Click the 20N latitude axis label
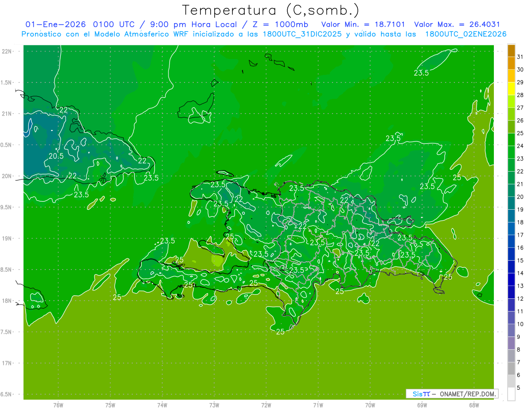 tap(7, 176)
